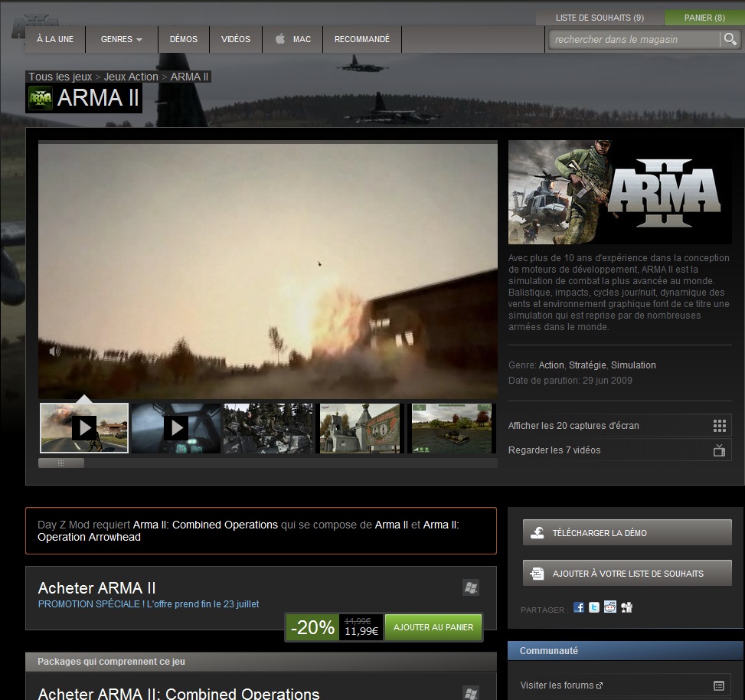Mute the trailer with the speaker icon
The image size is (745, 700).
55,352
